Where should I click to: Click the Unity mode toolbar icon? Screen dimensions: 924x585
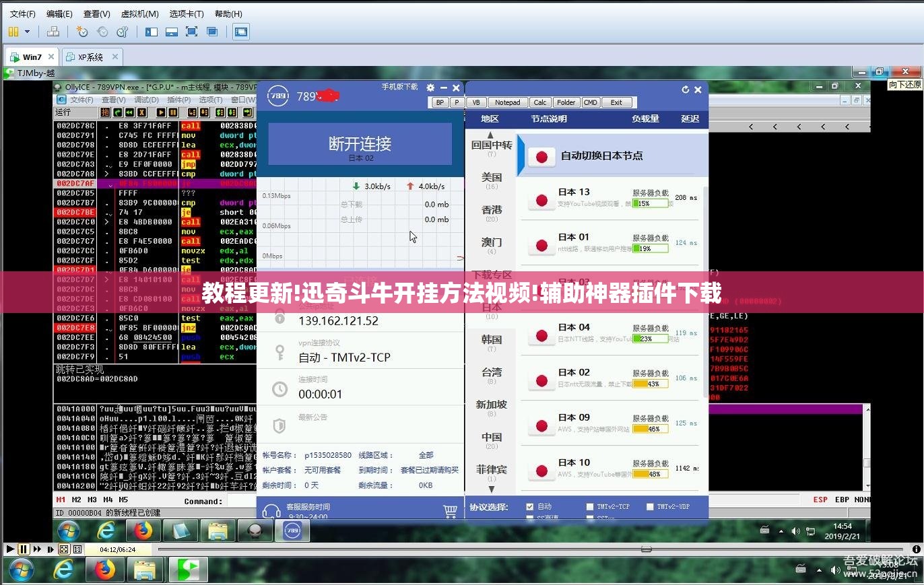(x=212, y=31)
